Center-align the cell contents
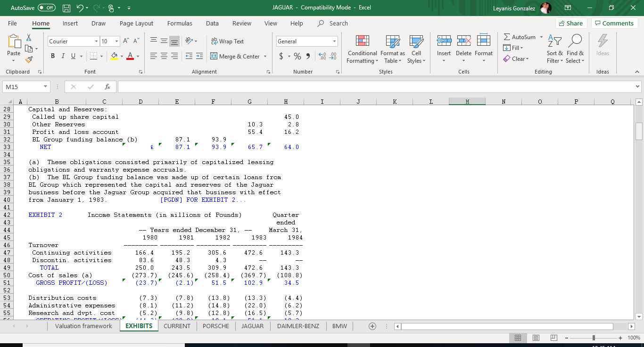Viewport: 644px width, 347px height. pos(164,56)
